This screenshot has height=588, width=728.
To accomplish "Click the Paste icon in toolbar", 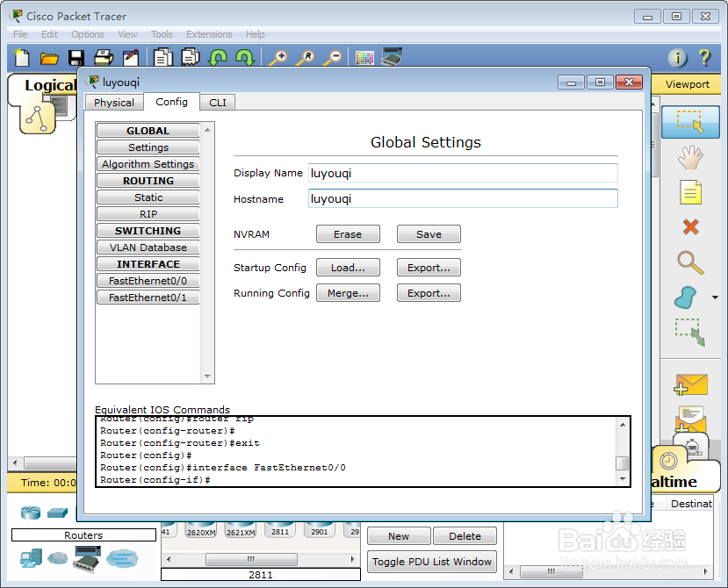I will click(191, 58).
